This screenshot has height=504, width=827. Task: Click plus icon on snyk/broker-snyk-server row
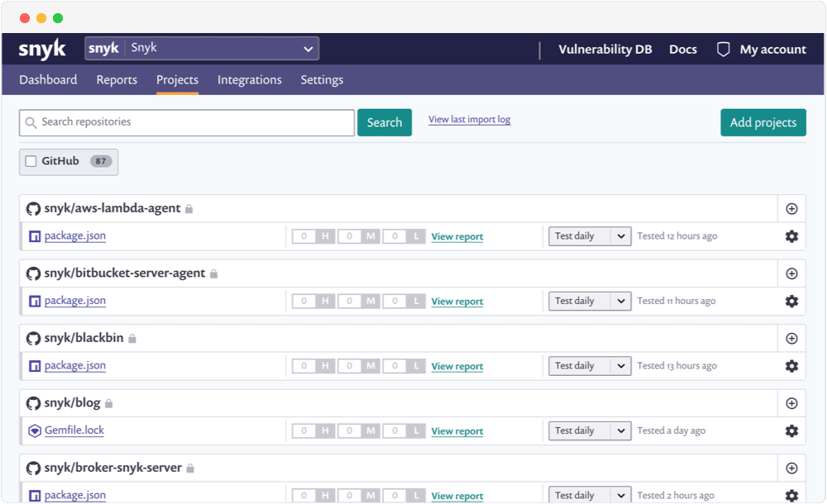pyautogui.click(x=791, y=468)
